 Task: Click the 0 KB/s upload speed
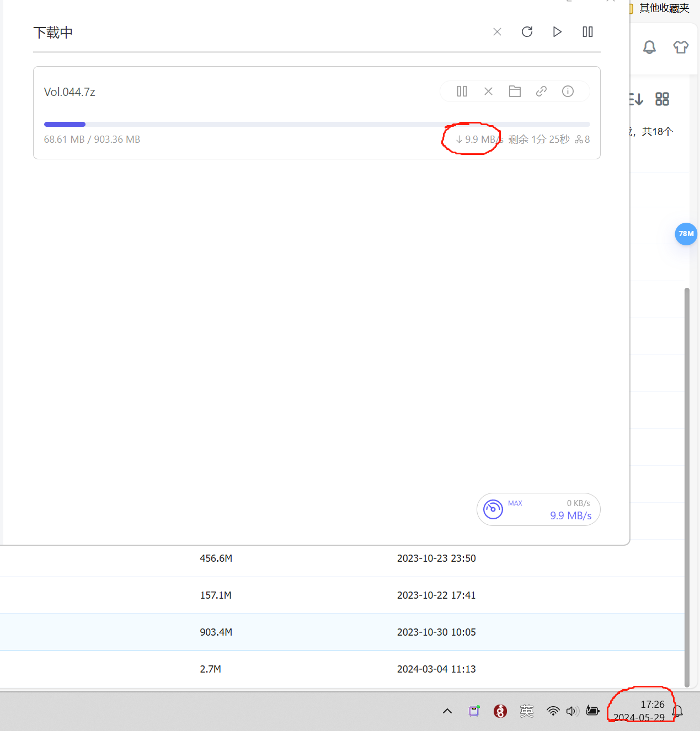[x=578, y=503]
